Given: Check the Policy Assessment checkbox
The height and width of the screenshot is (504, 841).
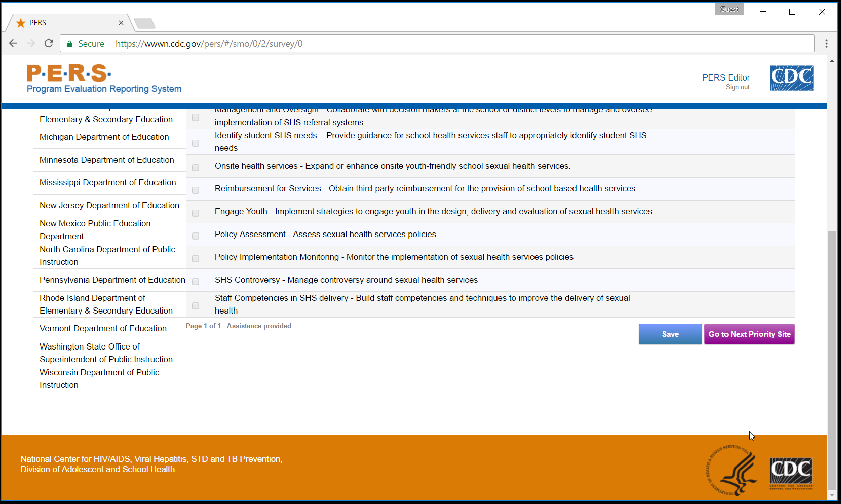Looking at the screenshot, I should 196,236.
